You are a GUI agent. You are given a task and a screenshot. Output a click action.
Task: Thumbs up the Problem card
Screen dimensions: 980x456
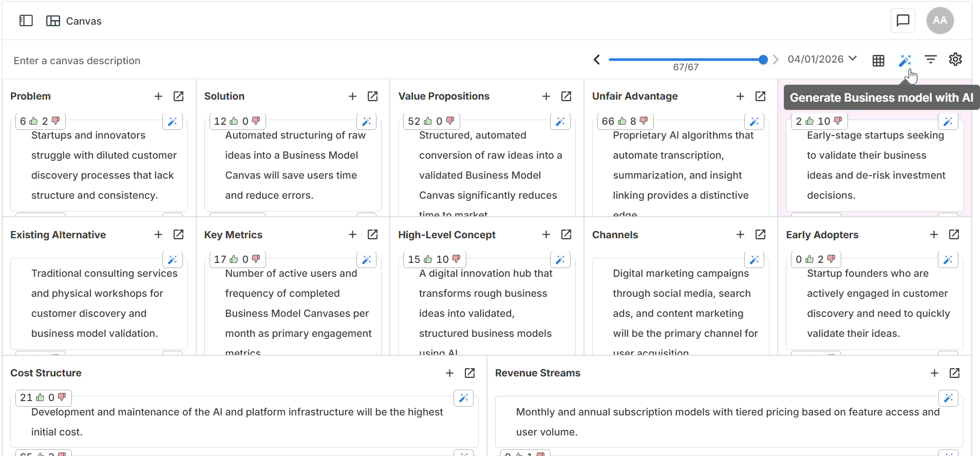tap(34, 121)
